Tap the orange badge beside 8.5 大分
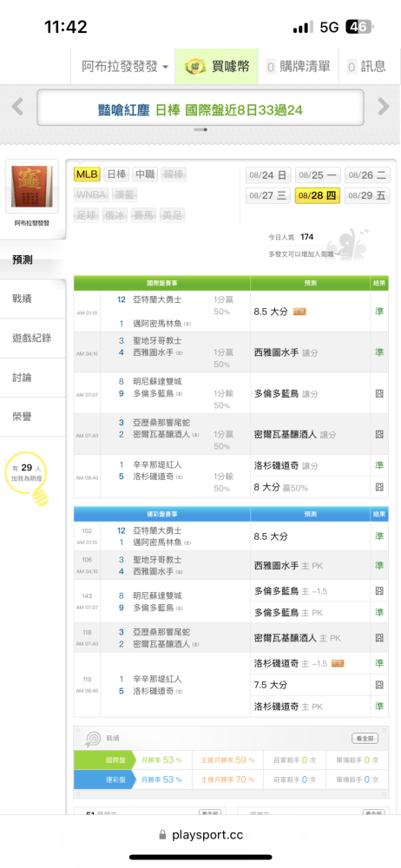 299,312
